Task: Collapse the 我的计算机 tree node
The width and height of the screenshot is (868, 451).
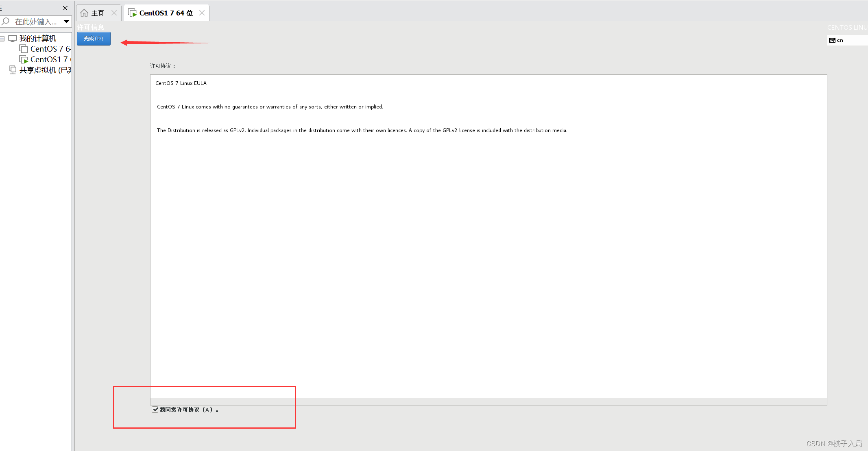Action: pyautogui.click(x=2, y=39)
